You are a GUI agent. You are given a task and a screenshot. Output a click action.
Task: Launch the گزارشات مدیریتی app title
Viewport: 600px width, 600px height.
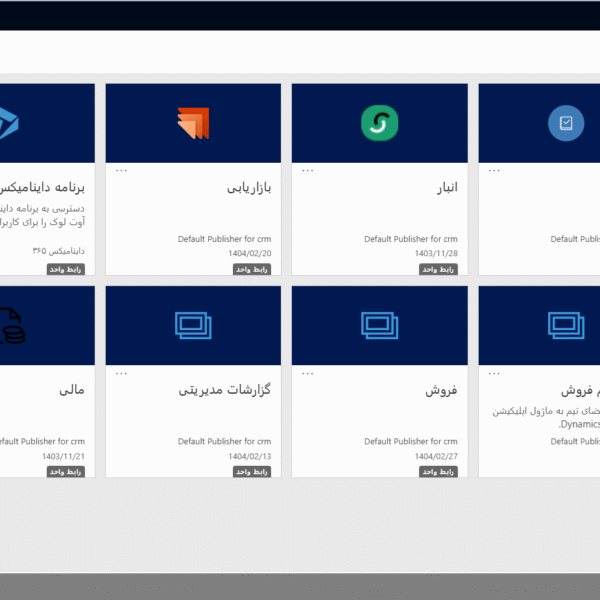click(x=224, y=391)
